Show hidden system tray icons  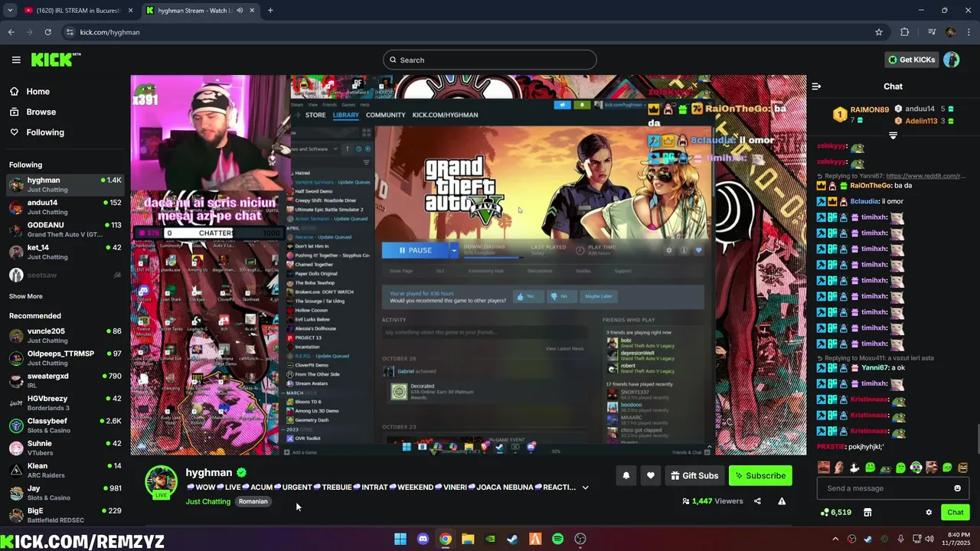(835, 539)
